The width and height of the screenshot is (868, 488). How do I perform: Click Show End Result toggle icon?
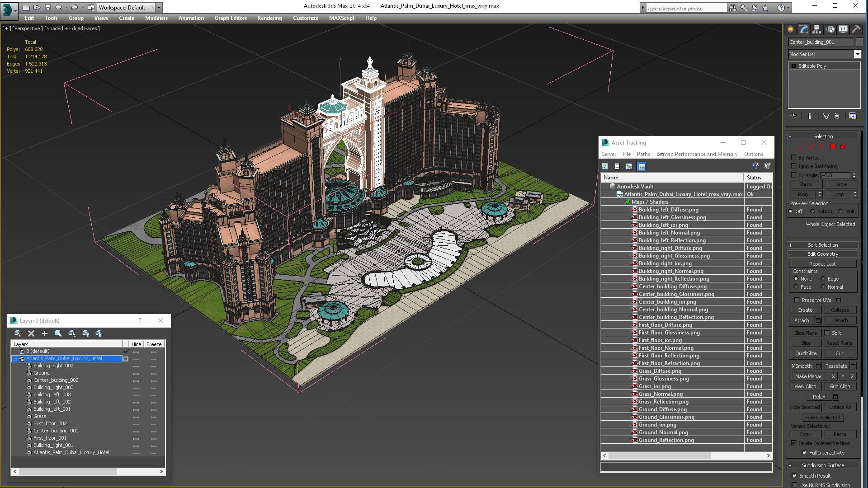(x=810, y=116)
